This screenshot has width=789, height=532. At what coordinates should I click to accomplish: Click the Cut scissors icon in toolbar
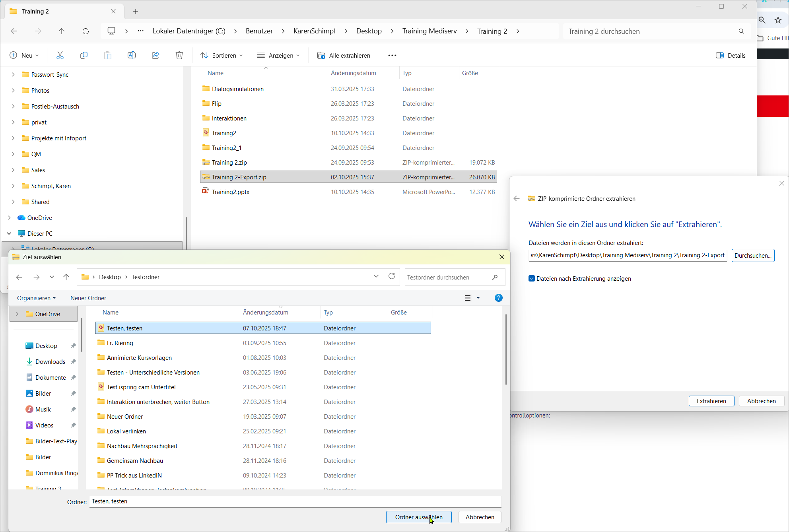pos(60,55)
